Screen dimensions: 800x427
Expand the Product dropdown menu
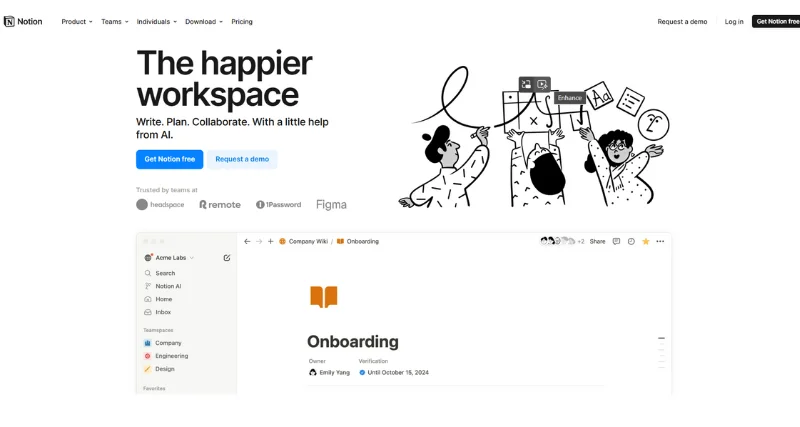click(x=77, y=21)
